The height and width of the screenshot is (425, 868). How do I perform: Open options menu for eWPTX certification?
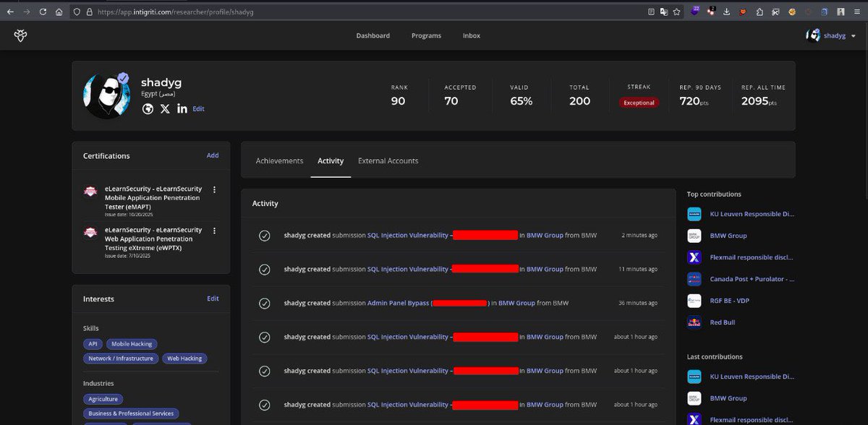coord(214,231)
